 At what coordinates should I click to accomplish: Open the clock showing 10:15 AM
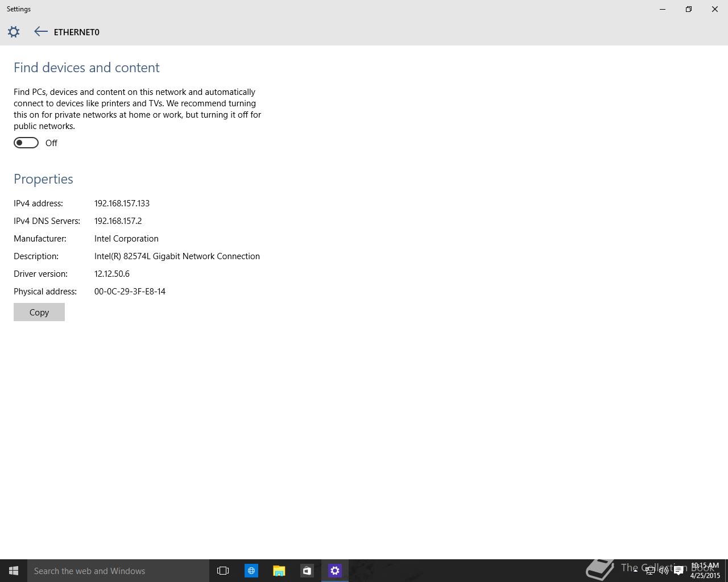[705, 571]
